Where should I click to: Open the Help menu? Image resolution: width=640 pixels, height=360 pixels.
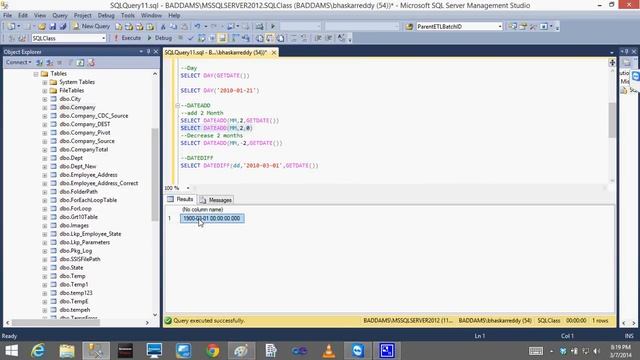coord(174,15)
